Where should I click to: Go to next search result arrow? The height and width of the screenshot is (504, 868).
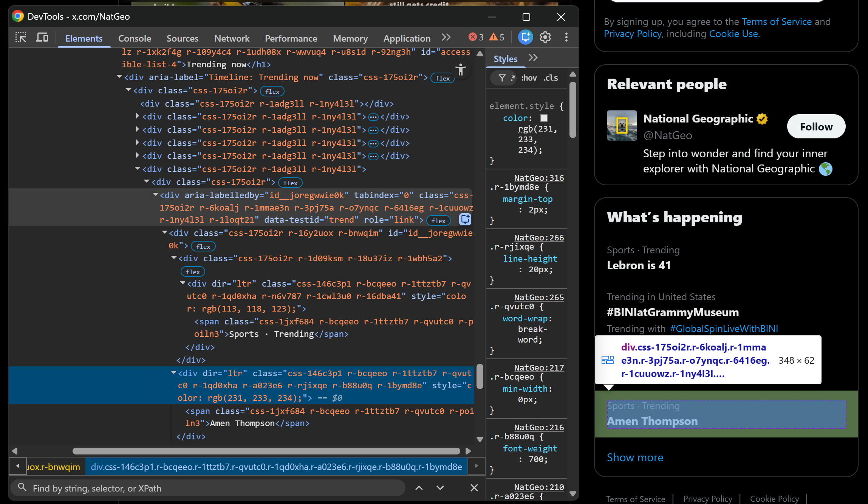pyautogui.click(x=440, y=488)
